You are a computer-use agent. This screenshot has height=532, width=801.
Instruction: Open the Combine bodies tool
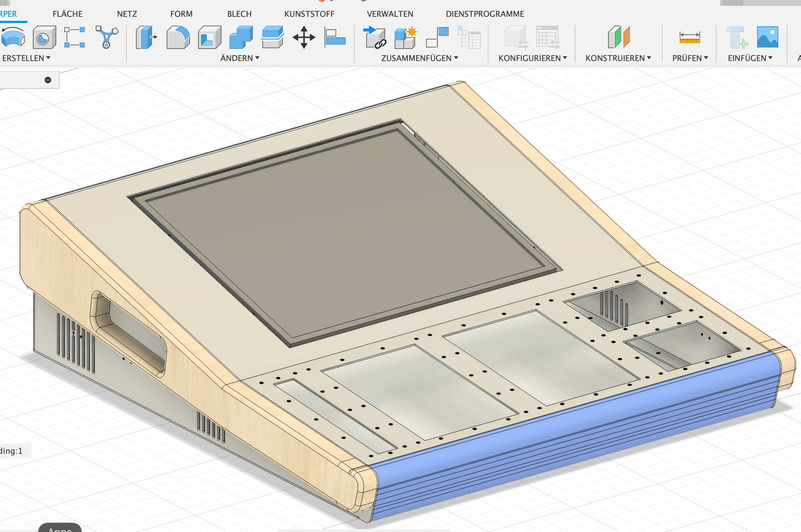[x=241, y=37]
